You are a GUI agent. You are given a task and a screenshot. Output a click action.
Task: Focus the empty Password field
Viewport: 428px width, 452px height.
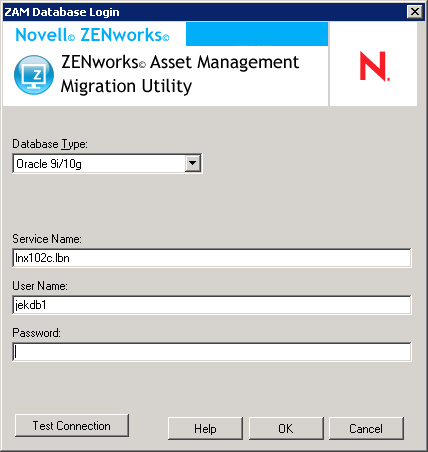coord(212,352)
